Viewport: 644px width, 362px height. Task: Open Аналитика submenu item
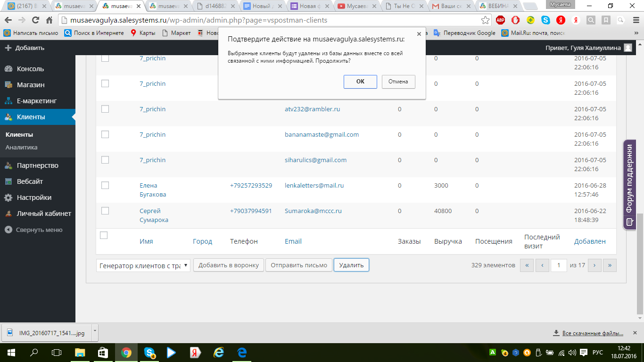click(22, 147)
